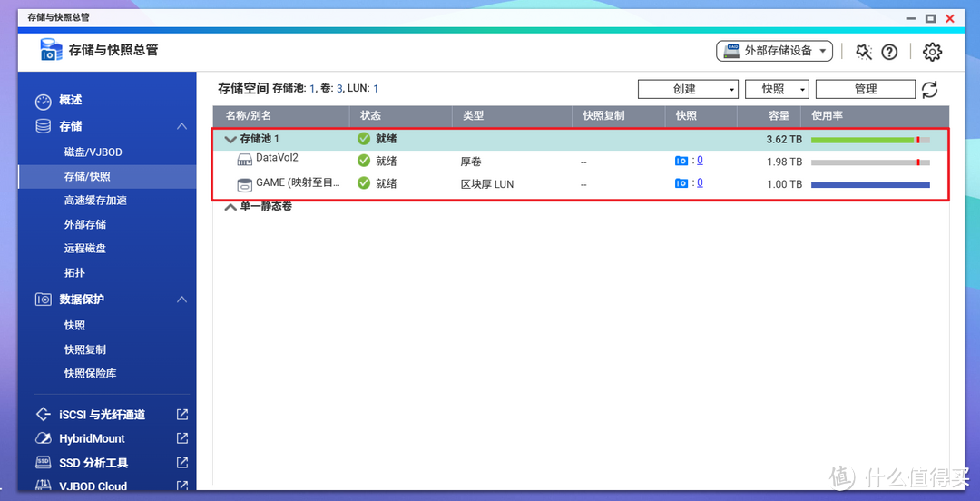Viewport: 980px width, 501px height.
Task: Click the refresh icon next to 管理
Action: [x=930, y=90]
